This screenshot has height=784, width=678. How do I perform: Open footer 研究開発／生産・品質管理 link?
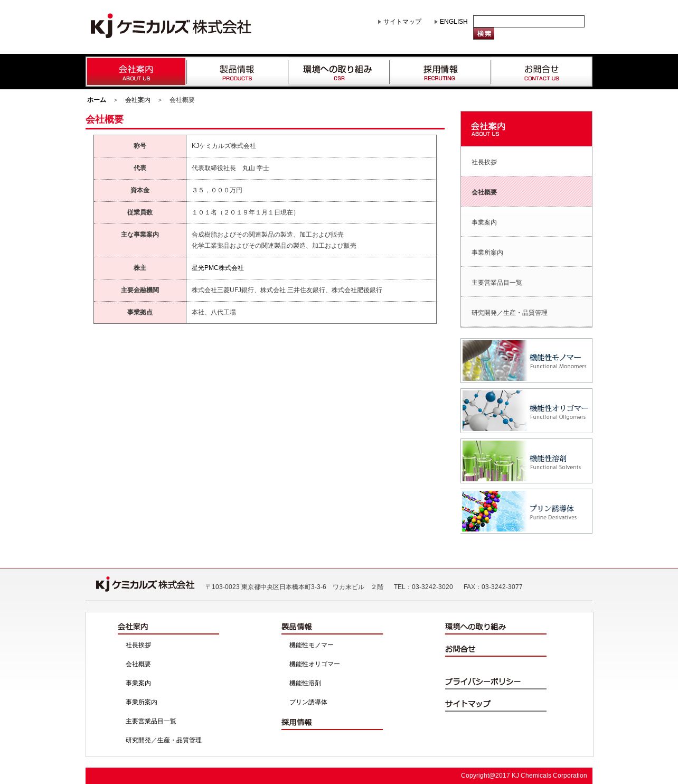coord(164,740)
